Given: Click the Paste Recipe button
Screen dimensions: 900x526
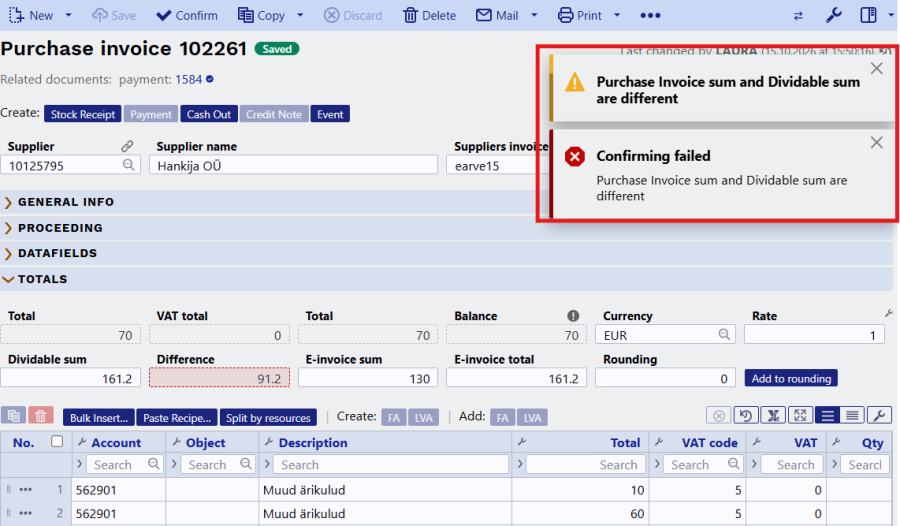Looking at the screenshot, I should tap(177, 417).
